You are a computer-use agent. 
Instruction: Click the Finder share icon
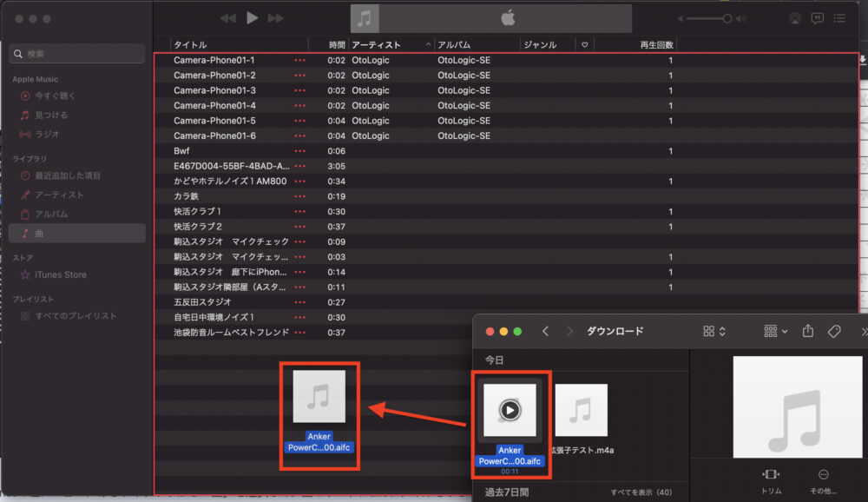[x=808, y=331]
